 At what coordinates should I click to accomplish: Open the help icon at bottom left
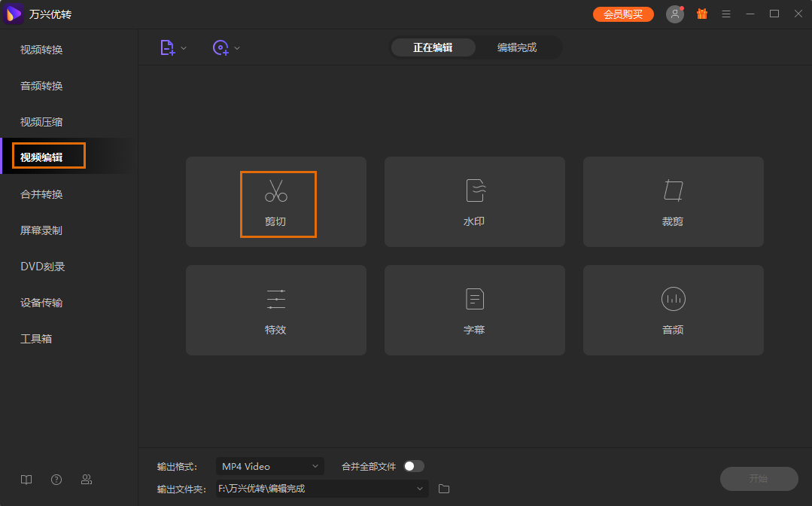coord(56,479)
